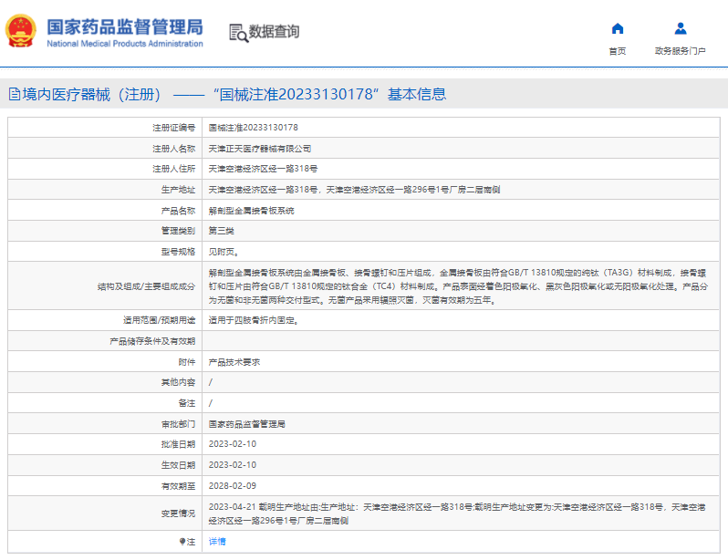
Task: Select the 注册人住所 value 天津空港经济区经一路318号
Action: pyautogui.click(x=263, y=169)
